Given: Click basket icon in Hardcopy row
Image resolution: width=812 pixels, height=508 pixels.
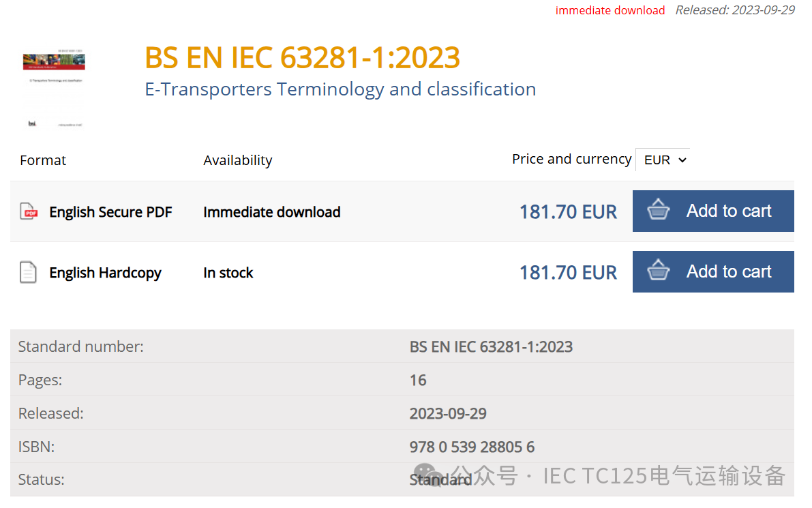Looking at the screenshot, I should [x=658, y=271].
